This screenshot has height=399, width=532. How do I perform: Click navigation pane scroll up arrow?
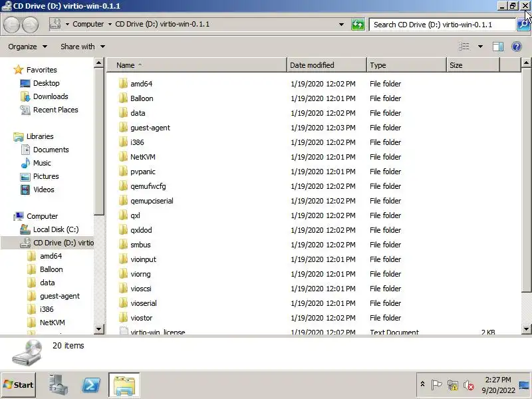click(98, 63)
